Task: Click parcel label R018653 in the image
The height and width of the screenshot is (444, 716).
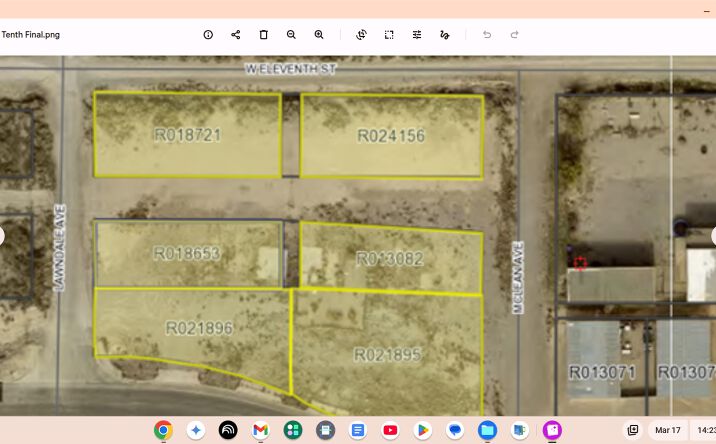Action: click(x=187, y=254)
